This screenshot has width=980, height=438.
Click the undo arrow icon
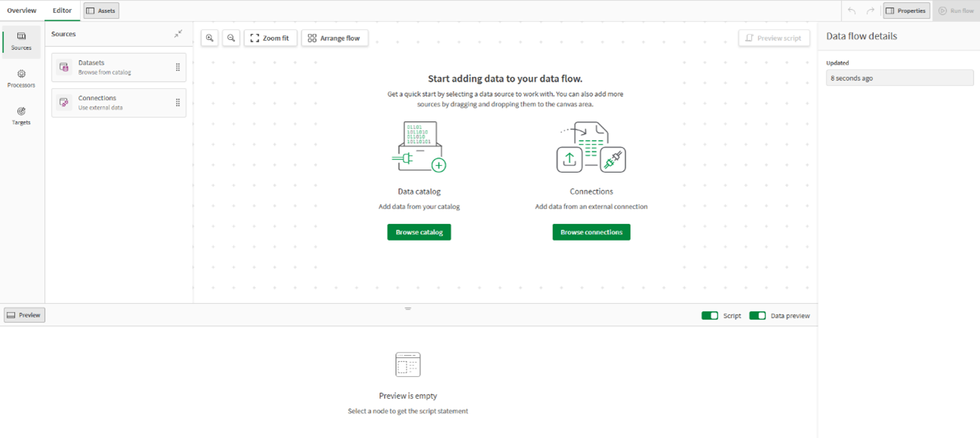(852, 11)
